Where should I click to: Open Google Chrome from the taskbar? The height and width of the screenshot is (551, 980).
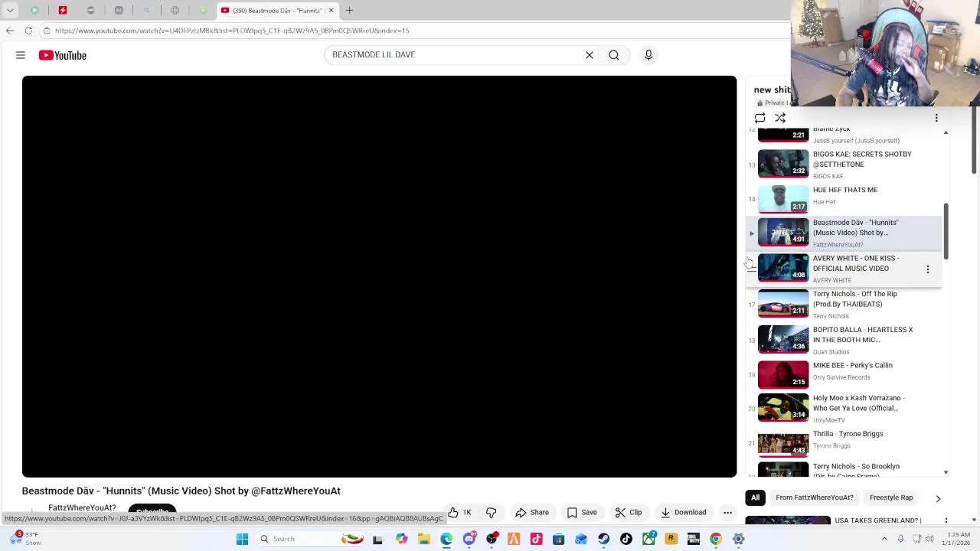[x=716, y=539]
